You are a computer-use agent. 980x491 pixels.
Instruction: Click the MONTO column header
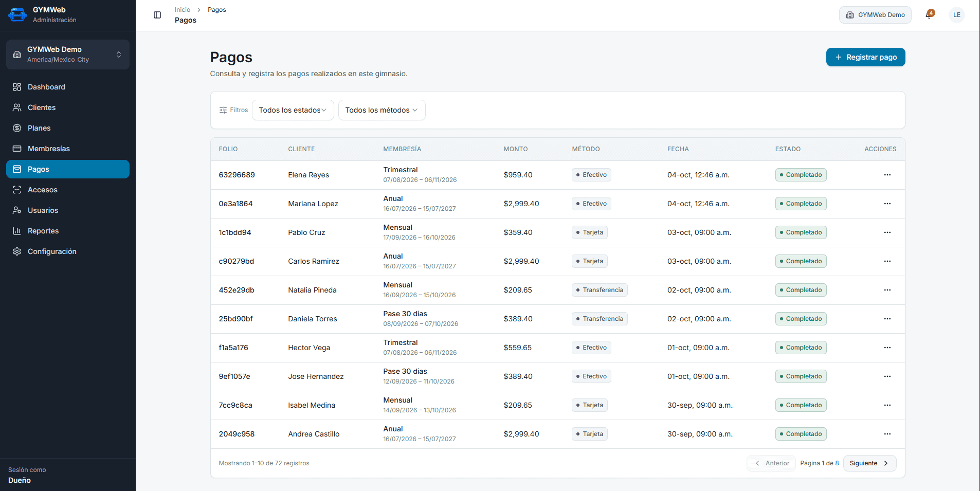(515, 149)
